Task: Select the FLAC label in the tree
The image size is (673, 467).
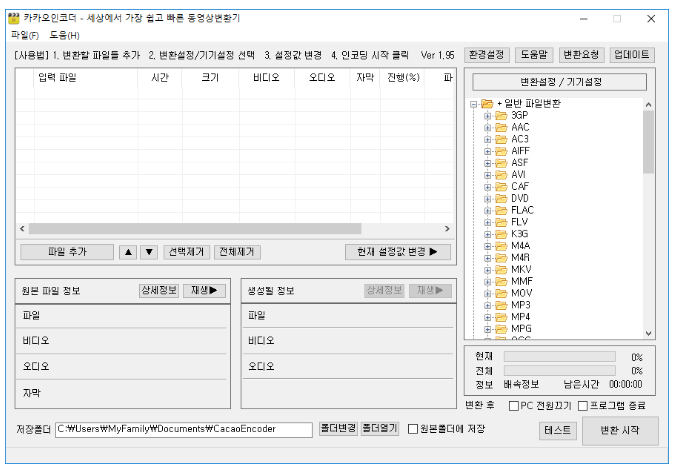Action: coord(522,210)
